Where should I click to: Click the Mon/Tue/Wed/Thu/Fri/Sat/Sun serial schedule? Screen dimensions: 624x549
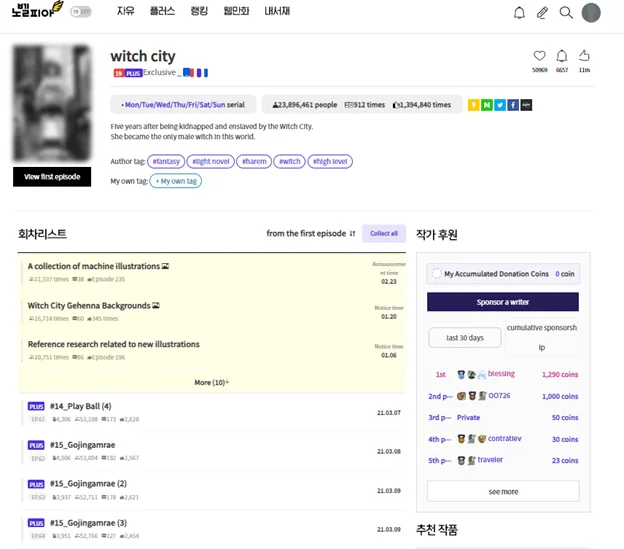point(183,105)
